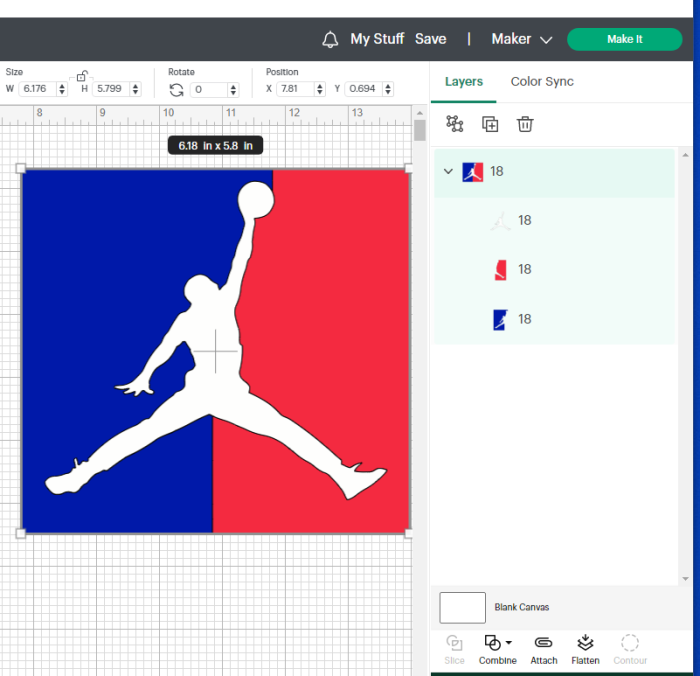Click the rotate stepper arrows

233,90
